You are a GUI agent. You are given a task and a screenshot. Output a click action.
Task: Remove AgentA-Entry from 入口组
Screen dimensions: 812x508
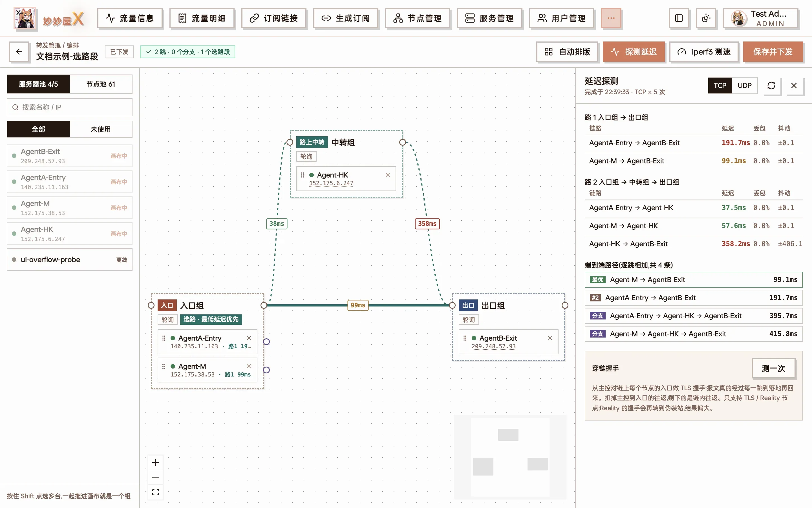[249, 338]
